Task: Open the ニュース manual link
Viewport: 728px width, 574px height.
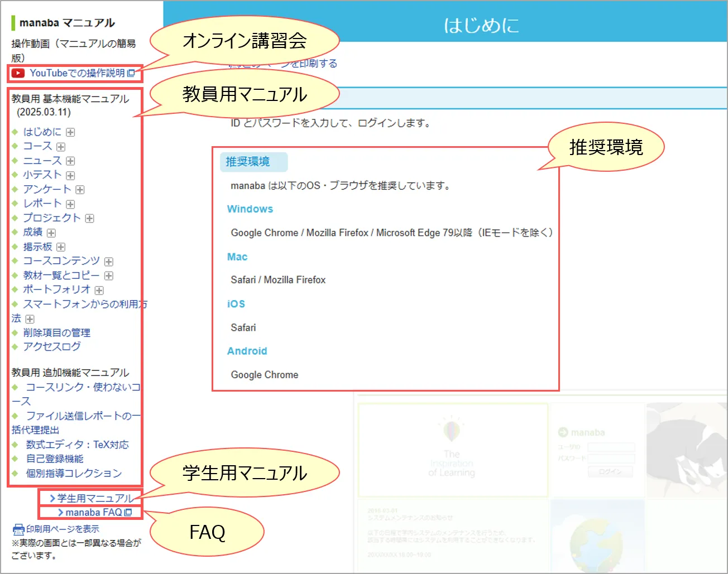Action: click(42, 161)
